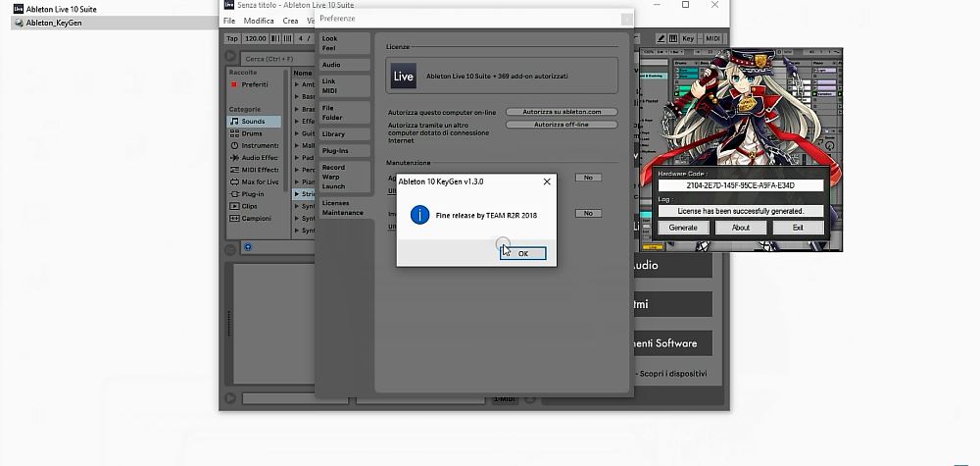Screen dimensions: 980x466
Task: Switch to Library preferences tab
Action: tap(345, 133)
